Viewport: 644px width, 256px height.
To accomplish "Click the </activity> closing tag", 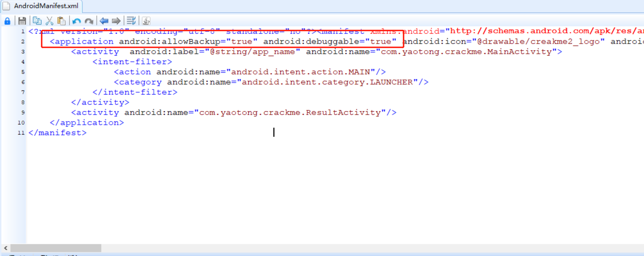I will (x=100, y=102).
